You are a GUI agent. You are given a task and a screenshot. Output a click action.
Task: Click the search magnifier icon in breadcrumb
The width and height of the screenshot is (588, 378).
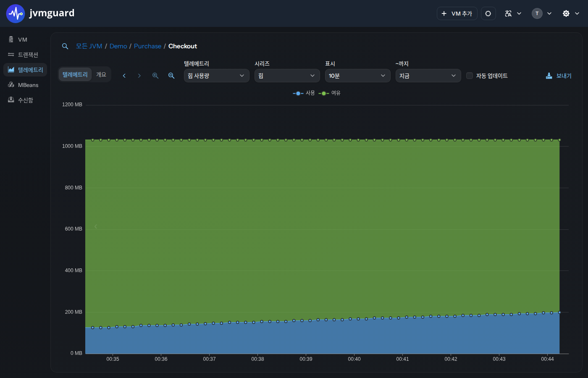pyautogui.click(x=65, y=46)
